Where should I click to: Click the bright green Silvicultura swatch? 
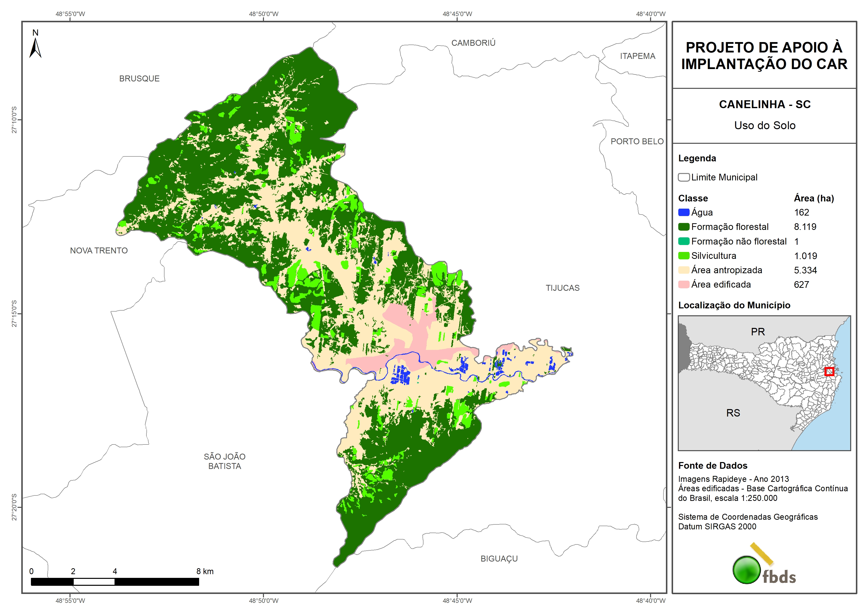click(683, 256)
